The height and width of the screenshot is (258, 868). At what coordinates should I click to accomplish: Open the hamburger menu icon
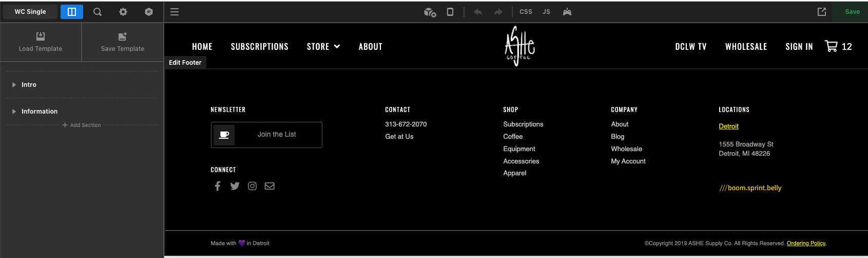[175, 12]
